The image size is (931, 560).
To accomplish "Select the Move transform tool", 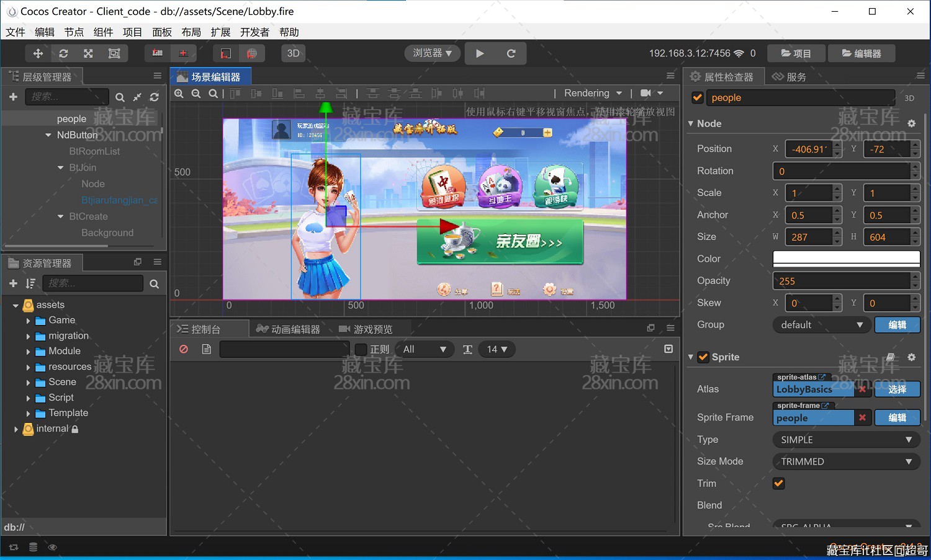I will 38,53.
